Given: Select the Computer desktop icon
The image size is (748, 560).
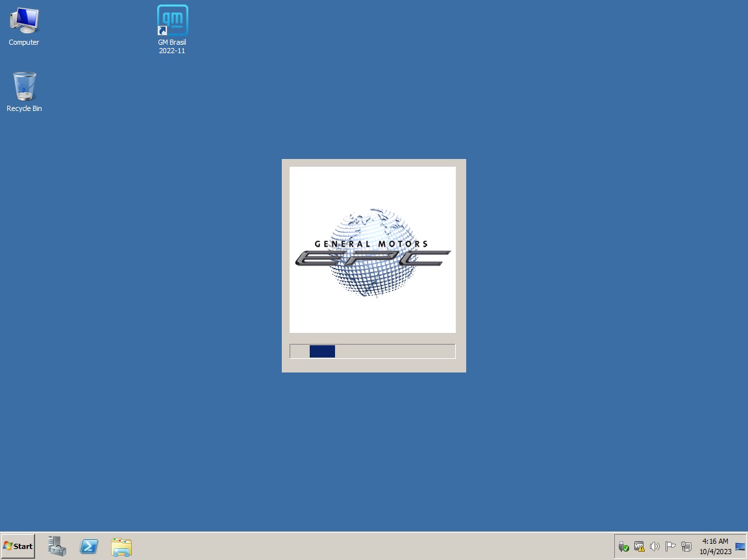Looking at the screenshot, I should point(24,27).
